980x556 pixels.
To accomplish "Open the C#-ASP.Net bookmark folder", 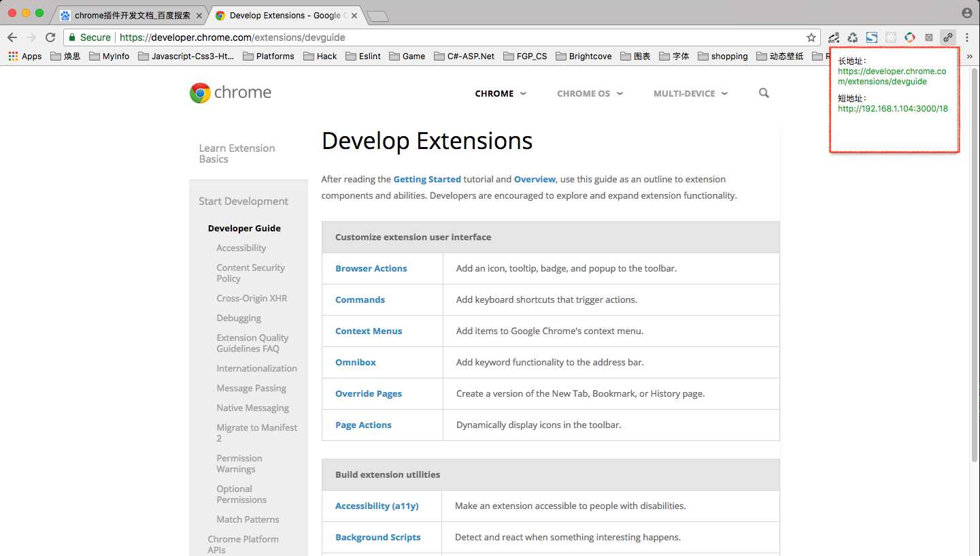I will (464, 56).
